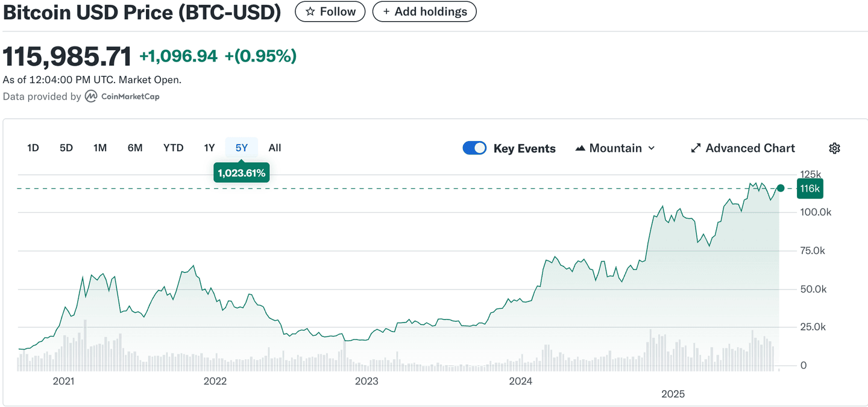868x407 pixels.
Task: Open the Advanced Chart link
Action: [x=750, y=148]
